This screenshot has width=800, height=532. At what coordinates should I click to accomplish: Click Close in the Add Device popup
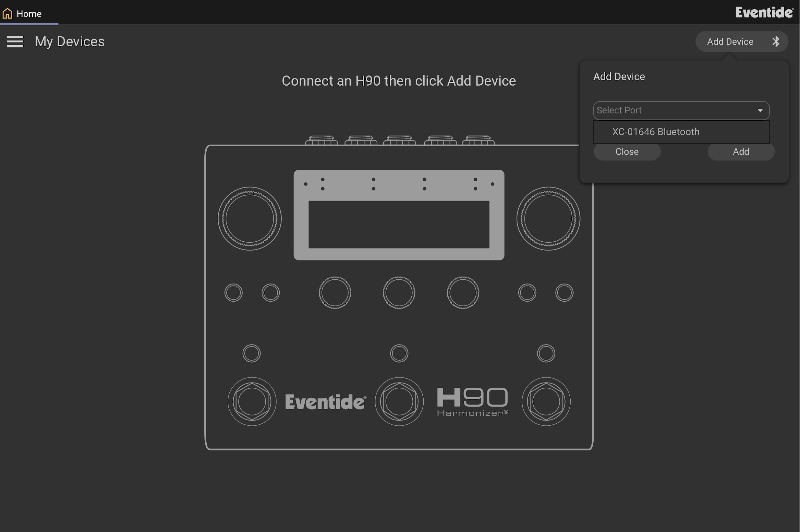click(627, 152)
